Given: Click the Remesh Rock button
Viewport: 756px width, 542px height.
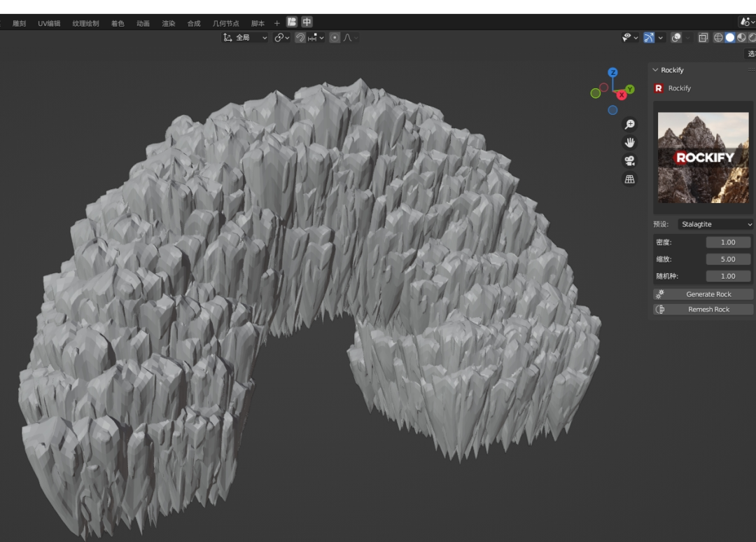Looking at the screenshot, I should point(703,310).
